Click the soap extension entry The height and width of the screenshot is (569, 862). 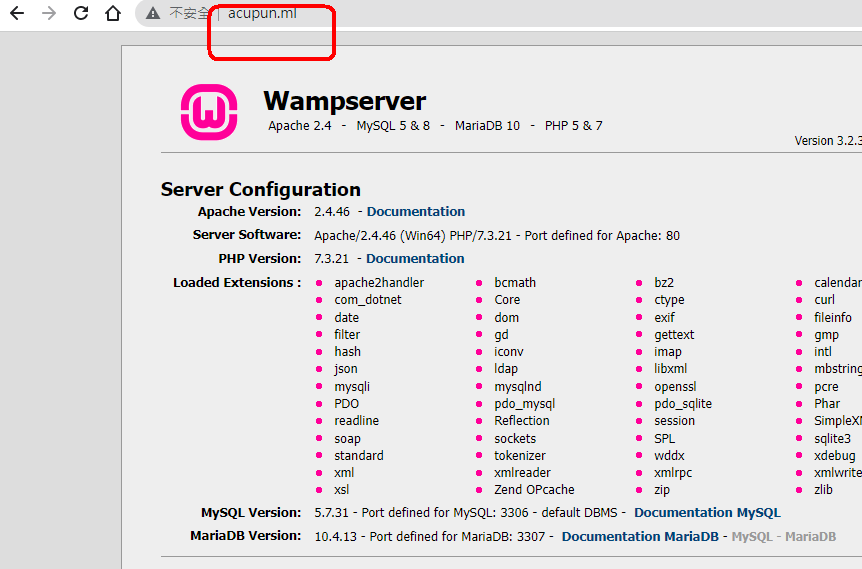[x=347, y=438]
